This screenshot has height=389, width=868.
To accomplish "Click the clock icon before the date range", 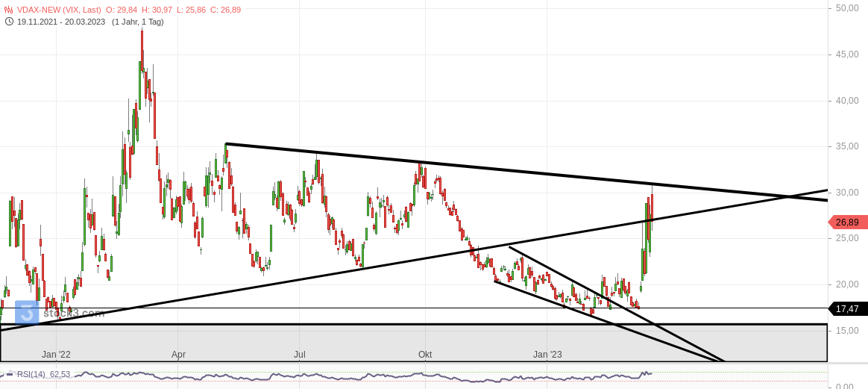I will coord(9,22).
